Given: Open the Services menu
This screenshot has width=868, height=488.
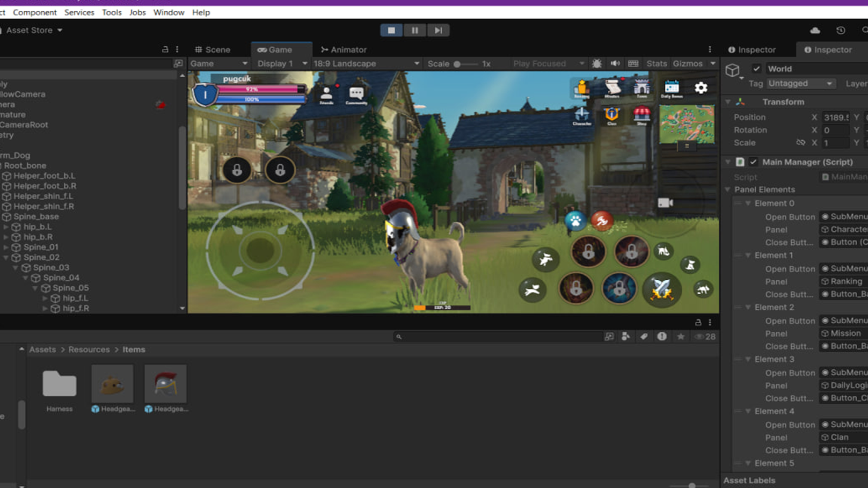Looking at the screenshot, I should click(79, 12).
